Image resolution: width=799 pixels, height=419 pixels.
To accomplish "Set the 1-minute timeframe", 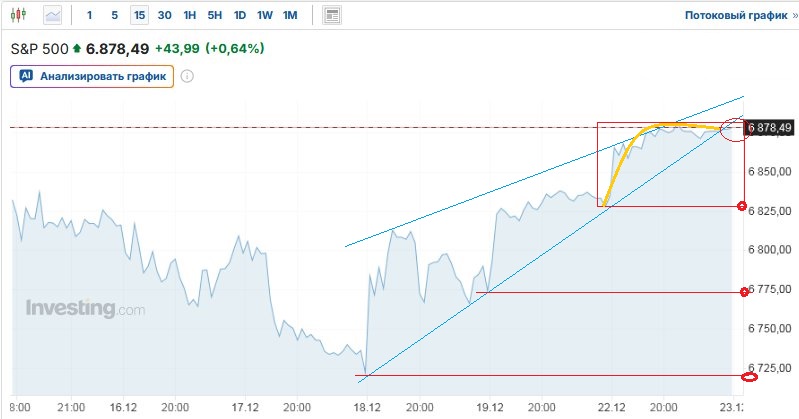I will pyautogui.click(x=90, y=15).
